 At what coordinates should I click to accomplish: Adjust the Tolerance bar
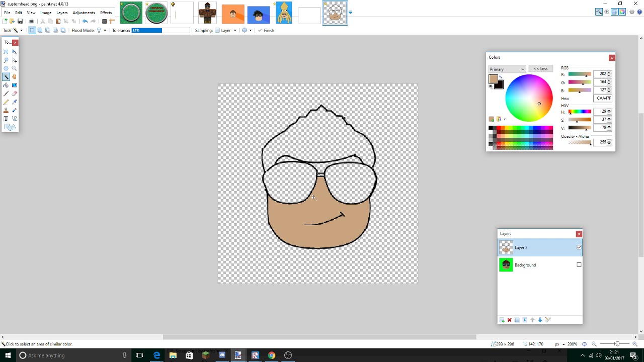[x=161, y=30]
